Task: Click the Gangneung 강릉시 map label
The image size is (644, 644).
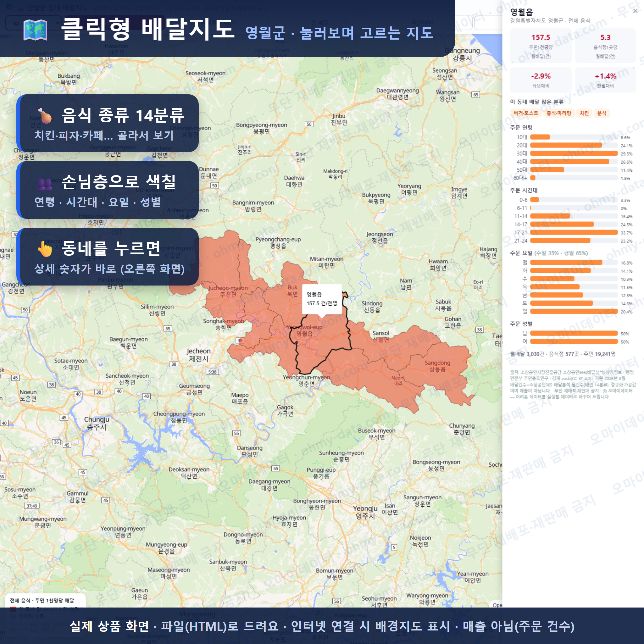Action: click(x=462, y=54)
